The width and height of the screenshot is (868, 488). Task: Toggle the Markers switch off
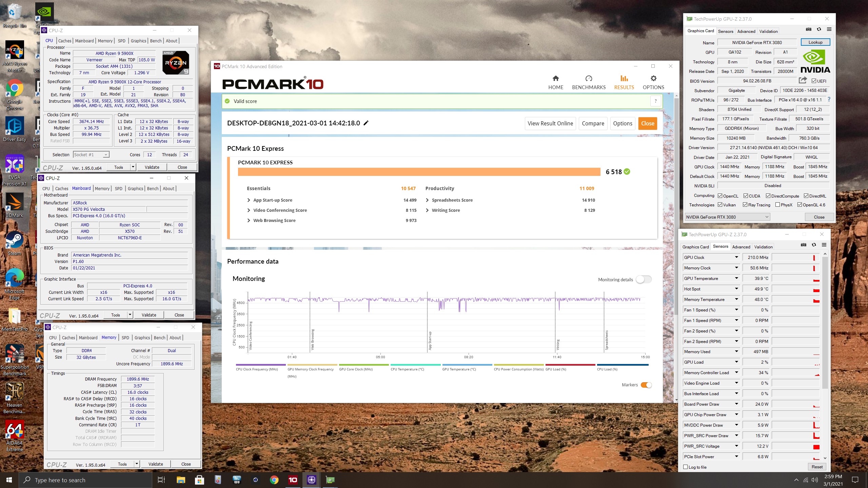tap(646, 385)
